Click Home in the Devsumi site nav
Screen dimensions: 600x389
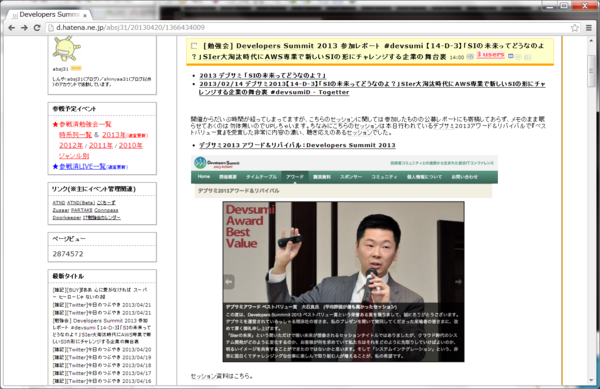click(x=204, y=177)
